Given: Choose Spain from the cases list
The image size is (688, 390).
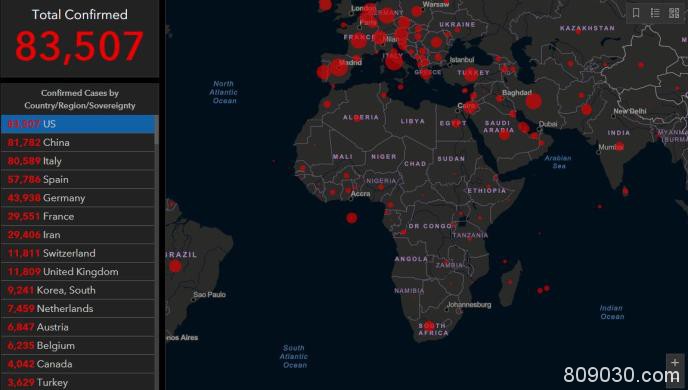Looking at the screenshot, I should (x=78, y=179).
